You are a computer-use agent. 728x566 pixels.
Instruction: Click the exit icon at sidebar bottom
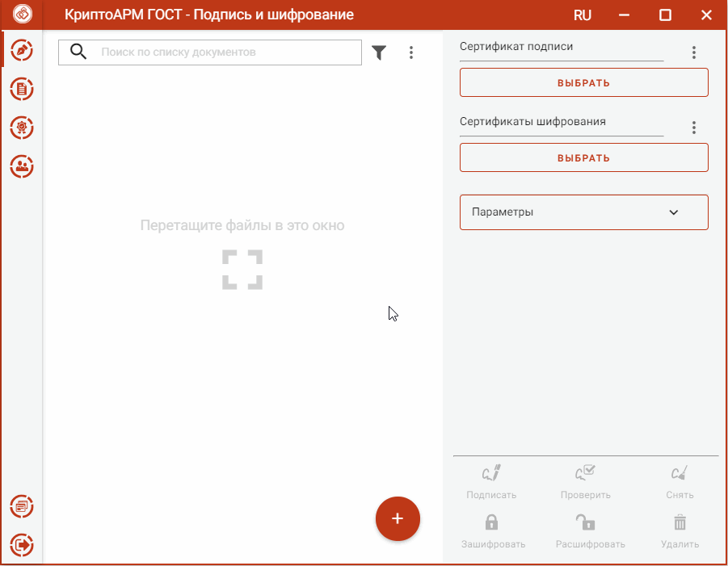click(x=22, y=544)
